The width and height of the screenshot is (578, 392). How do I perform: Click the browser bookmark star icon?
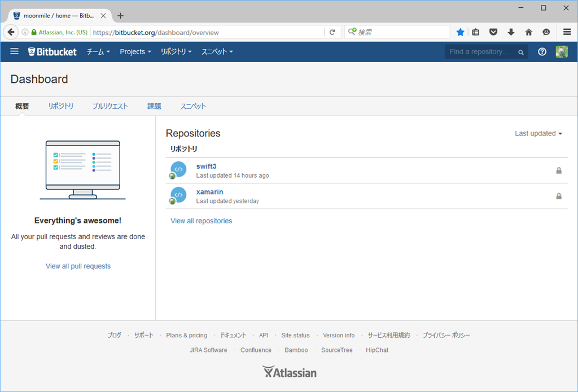[x=460, y=32]
